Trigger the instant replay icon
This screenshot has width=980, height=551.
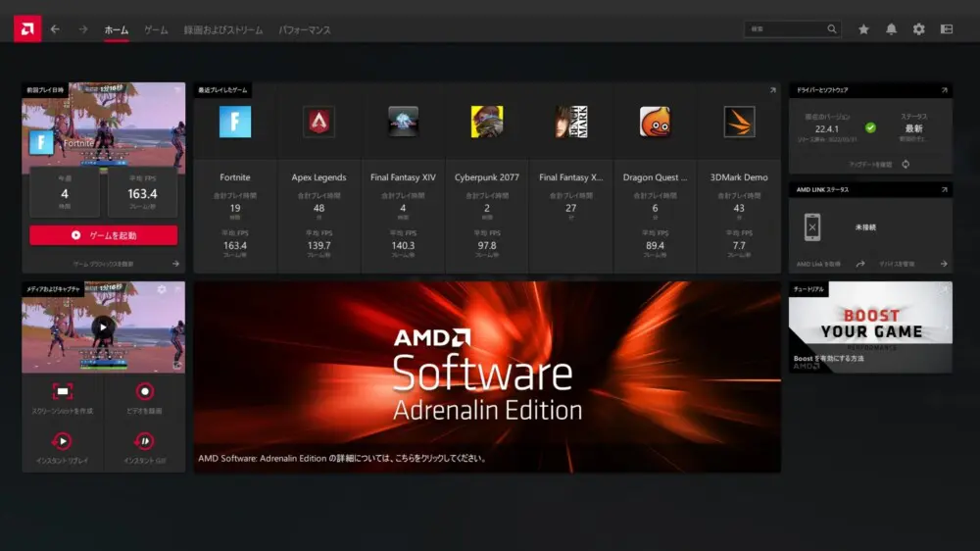click(x=62, y=441)
